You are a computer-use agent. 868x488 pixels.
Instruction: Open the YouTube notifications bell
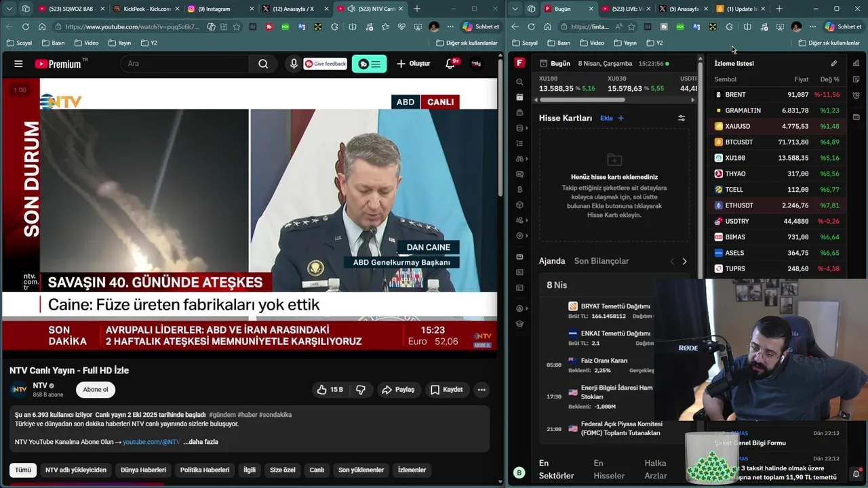(450, 64)
